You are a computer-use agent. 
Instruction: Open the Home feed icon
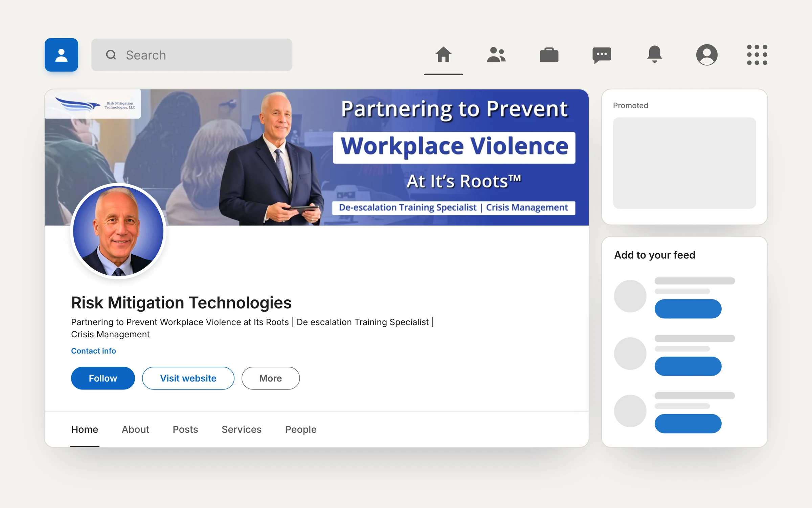[x=443, y=55]
